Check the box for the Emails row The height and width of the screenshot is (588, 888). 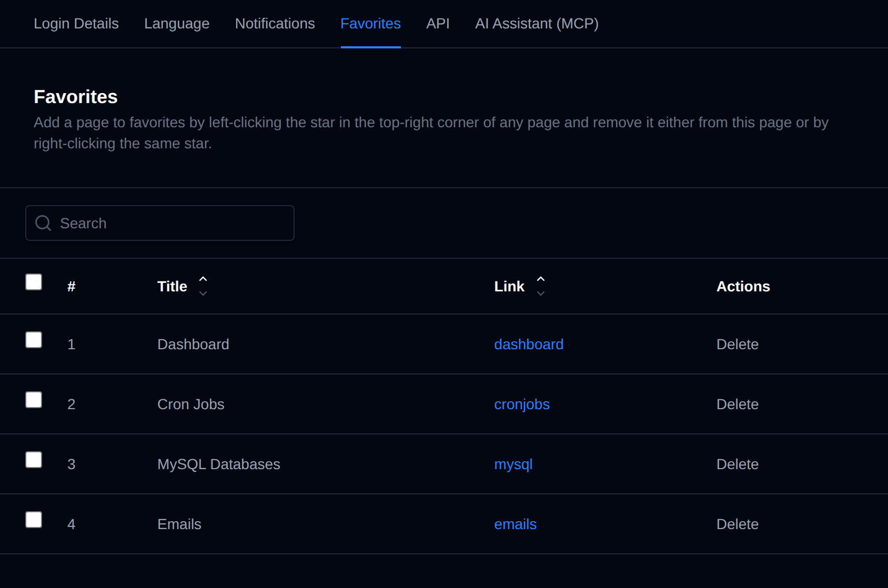click(x=34, y=520)
